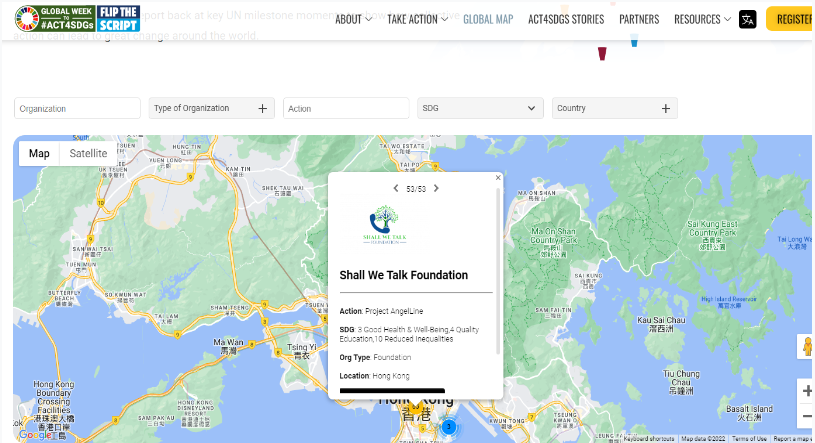This screenshot has height=443, width=815.
Task: Click the Ma Wan map label
Action: 228,346
